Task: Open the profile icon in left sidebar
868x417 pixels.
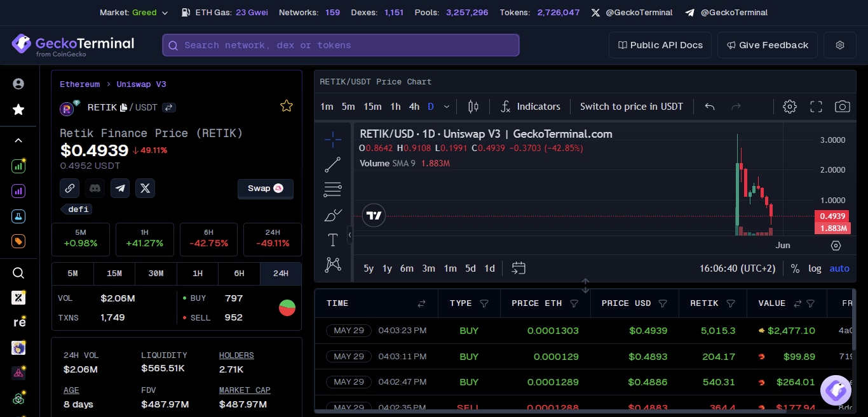Action: [18, 84]
